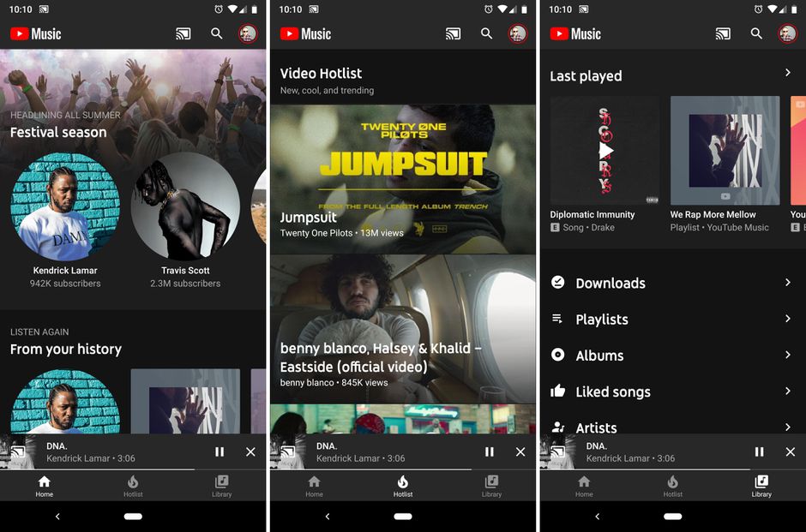Screen dimensions: 806x532
Task: Expand the Liked songs chevron
Action: coord(788,392)
